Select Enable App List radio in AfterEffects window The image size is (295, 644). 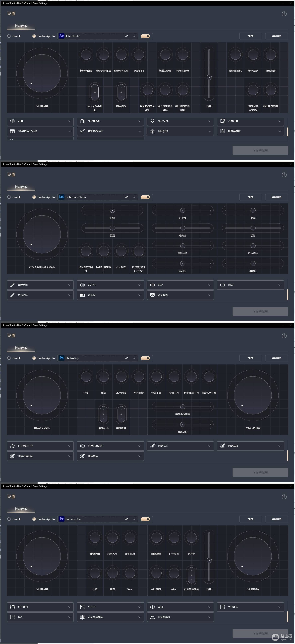(34, 36)
